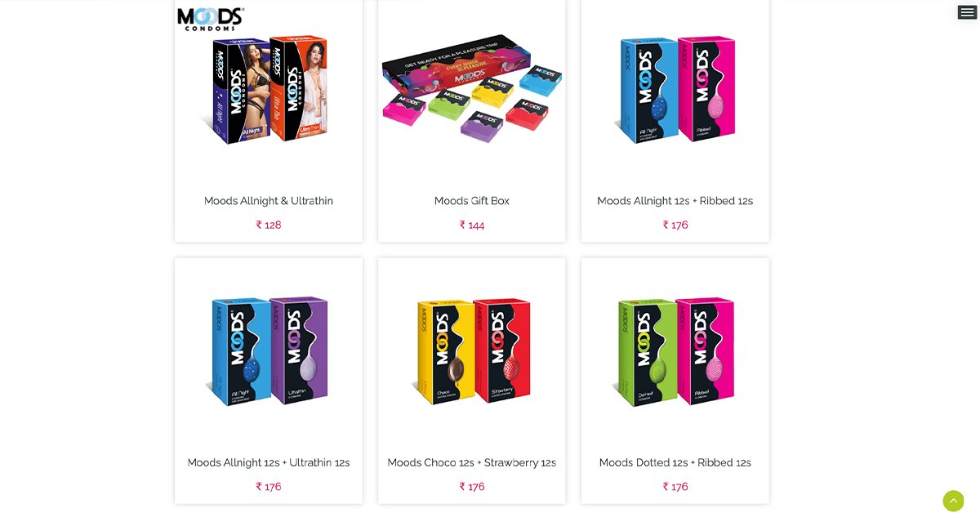Viewport: 980px width, 513px height.
Task: Select the Moods Gift Box title link
Action: (x=472, y=201)
